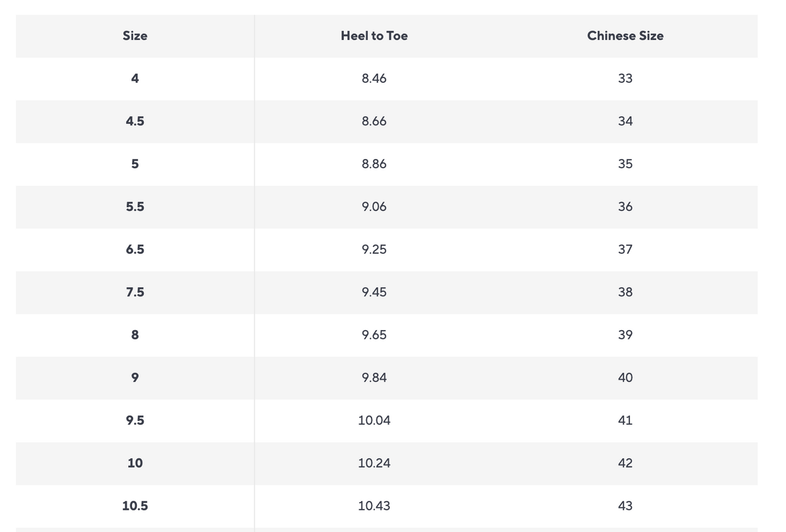
Task: Click the 10.24 heel to toe value
Action: (374, 463)
